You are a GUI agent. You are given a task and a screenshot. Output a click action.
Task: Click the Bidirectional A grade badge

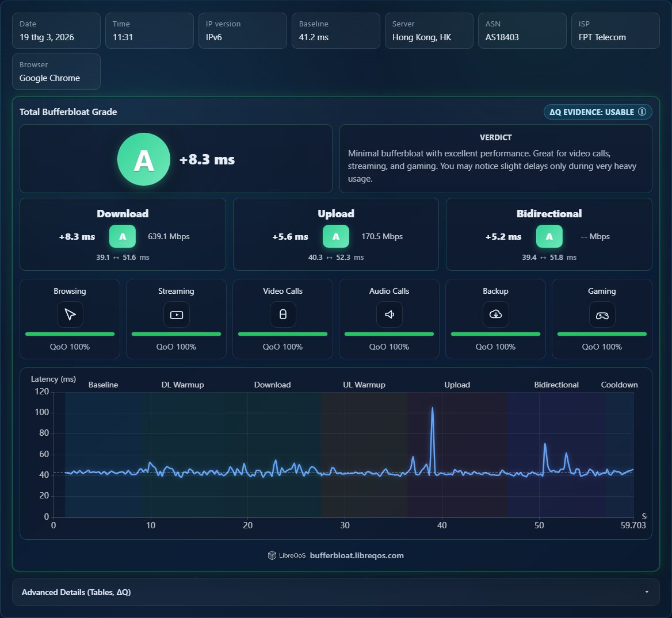tap(549, 236)
